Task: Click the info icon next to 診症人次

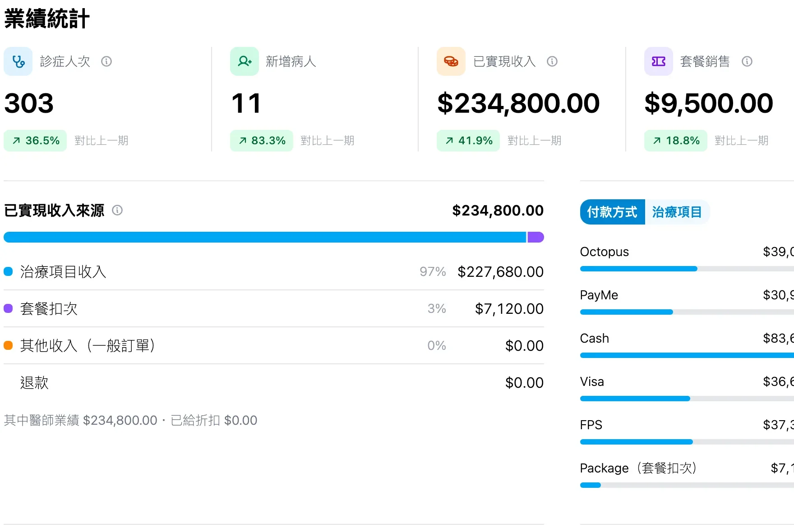Action: coord(106,61)
